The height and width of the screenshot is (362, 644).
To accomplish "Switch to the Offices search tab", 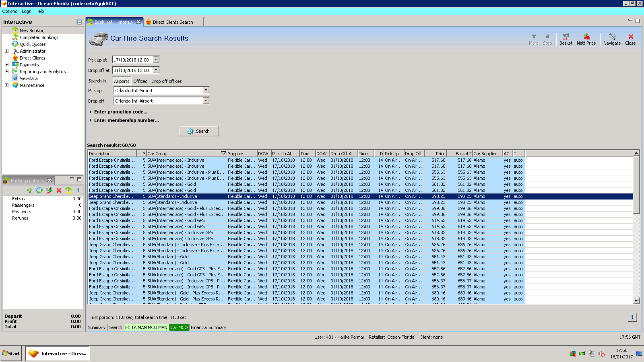I will point(140,81).
